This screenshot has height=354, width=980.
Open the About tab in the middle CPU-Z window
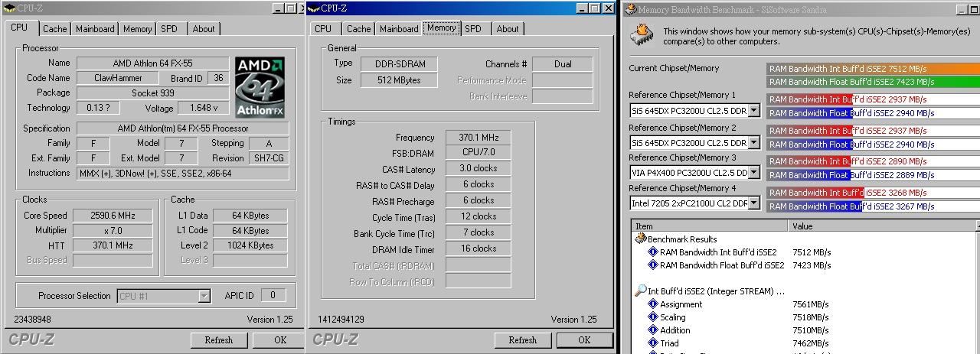[x=508, y=29]
